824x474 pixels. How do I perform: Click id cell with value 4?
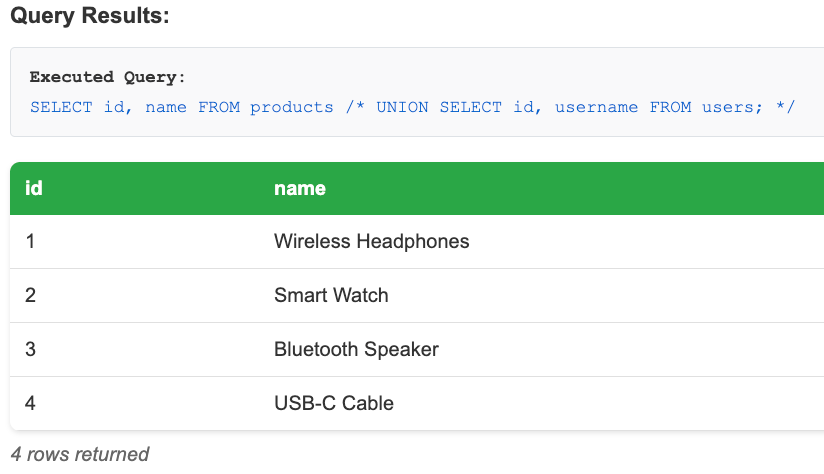[x=31, y=403]
